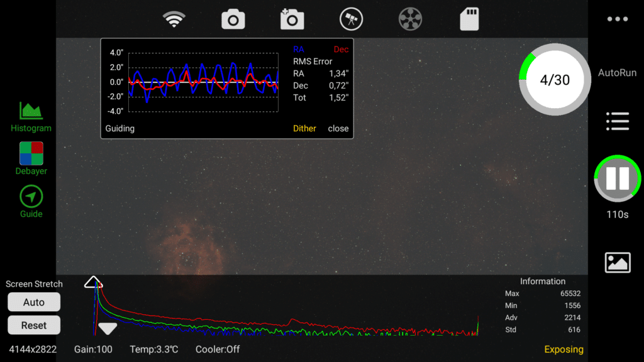Toggle the Debayer color option
This screenshot has height=362, width=644.
click(31, 158)
